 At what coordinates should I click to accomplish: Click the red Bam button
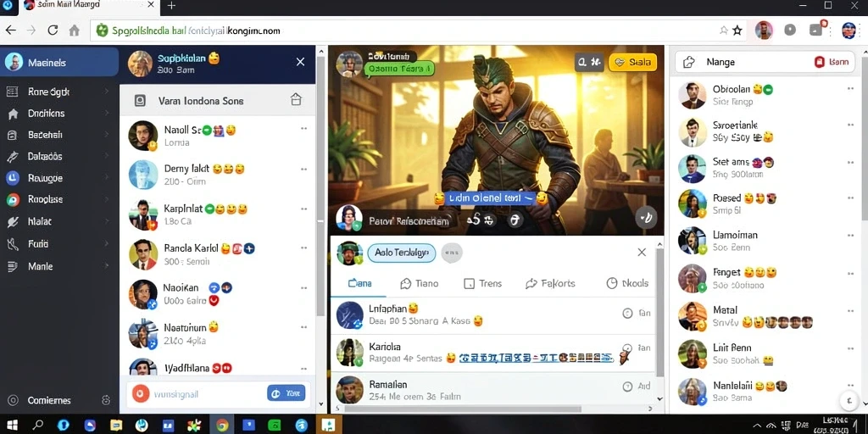pyautogui.click(x=832, y=62)
